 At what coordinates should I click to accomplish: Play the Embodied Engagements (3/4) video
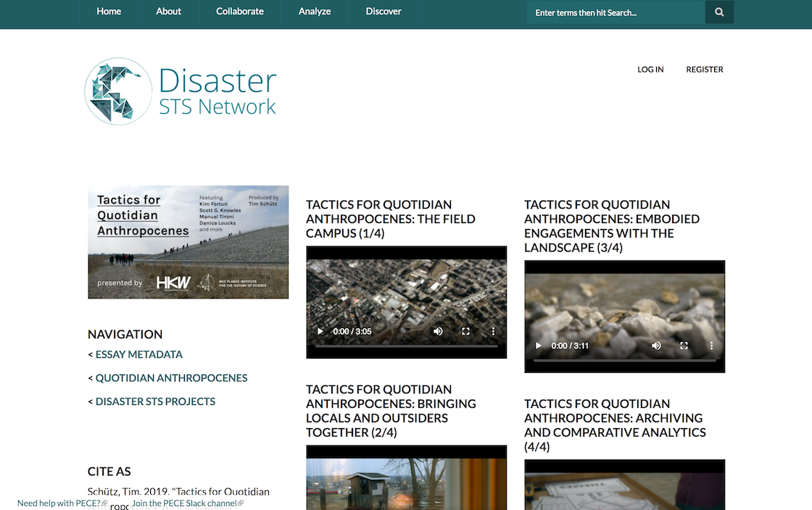click(539, 346)
